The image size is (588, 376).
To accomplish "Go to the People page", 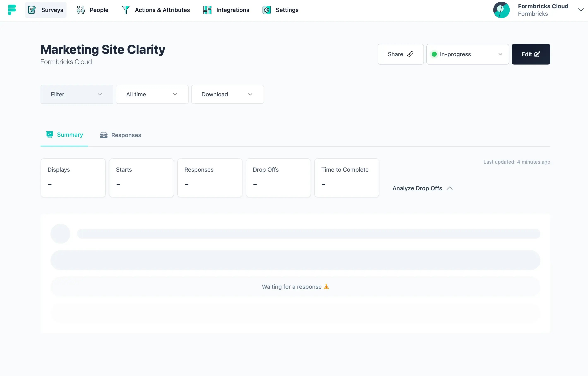I will 92,10.
